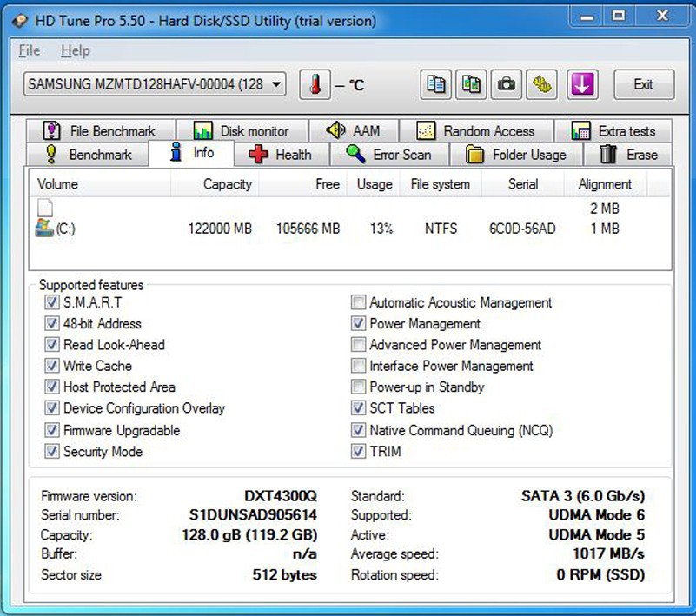Click the copy screenshot to clipboard icon
Screen dimensions: 696x616
point(471,84)
